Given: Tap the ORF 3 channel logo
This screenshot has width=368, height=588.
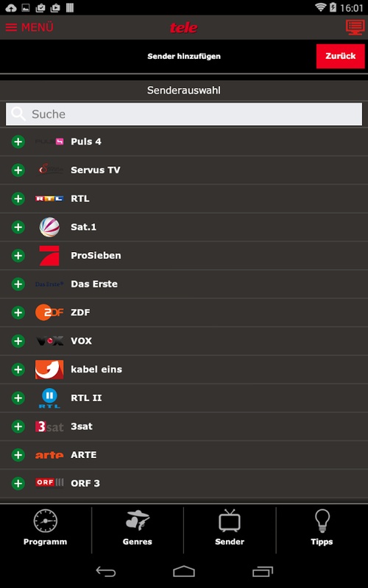Looking at the screenshot, I should click(49, 483).
